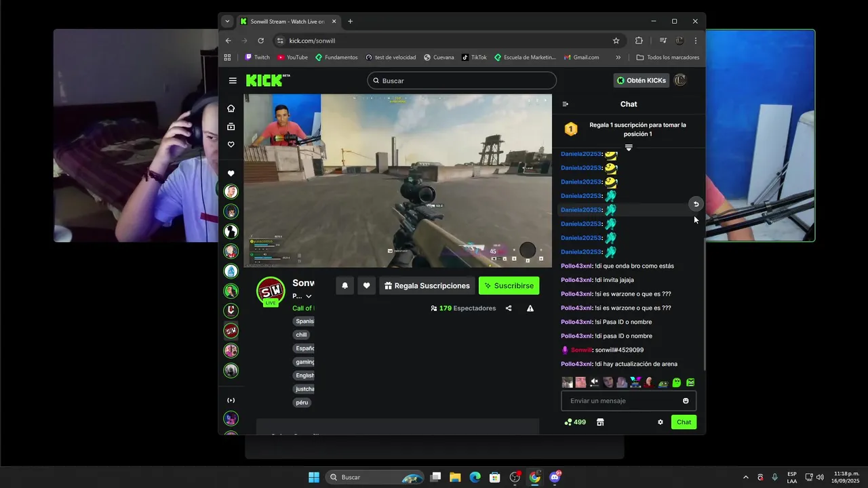Select the Sonwill Stream browser tab
Screen dimensions: 868x488
point(288,22)
